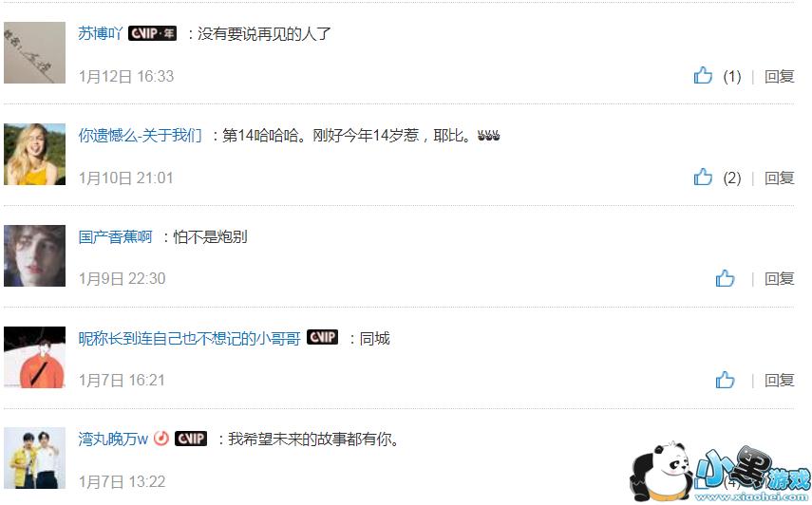
Task: Click the VIP badge beside 昵称长到连自己也不想记的小哥哥
Action: click(x=322, y=337)
